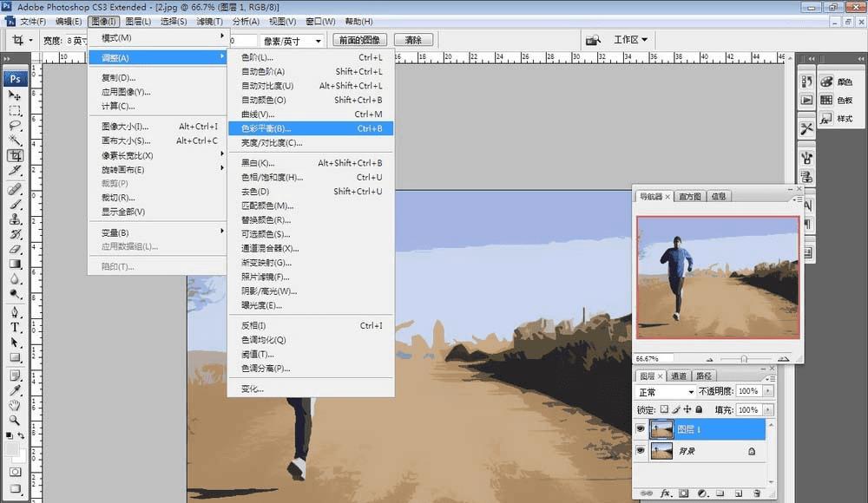Open the 不透明度 opacity slider arrow
Viewport: 868px width, 503px height.
pos(768,391)
